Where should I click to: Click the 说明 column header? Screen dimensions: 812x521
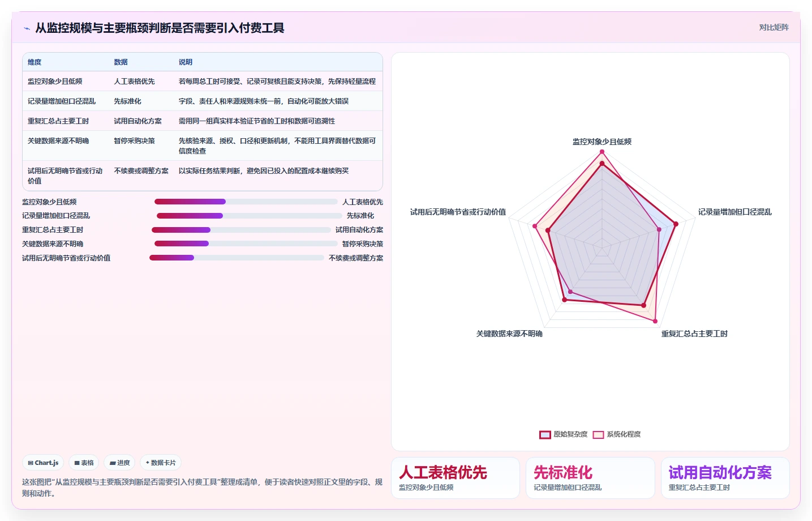pyautogui.click(x=186, y=62)
